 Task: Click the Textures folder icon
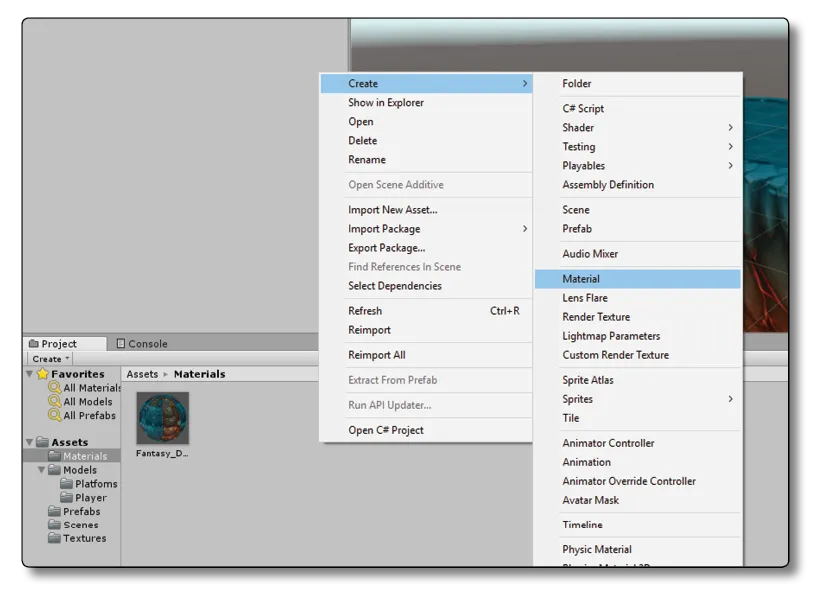55,538
